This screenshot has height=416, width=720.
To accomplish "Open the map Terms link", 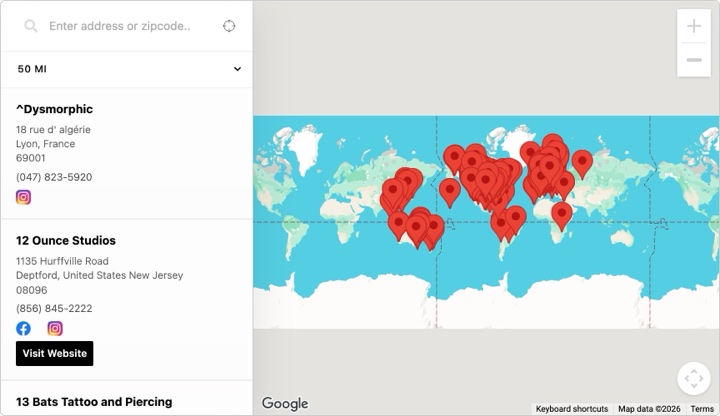I will pos(702,409).
